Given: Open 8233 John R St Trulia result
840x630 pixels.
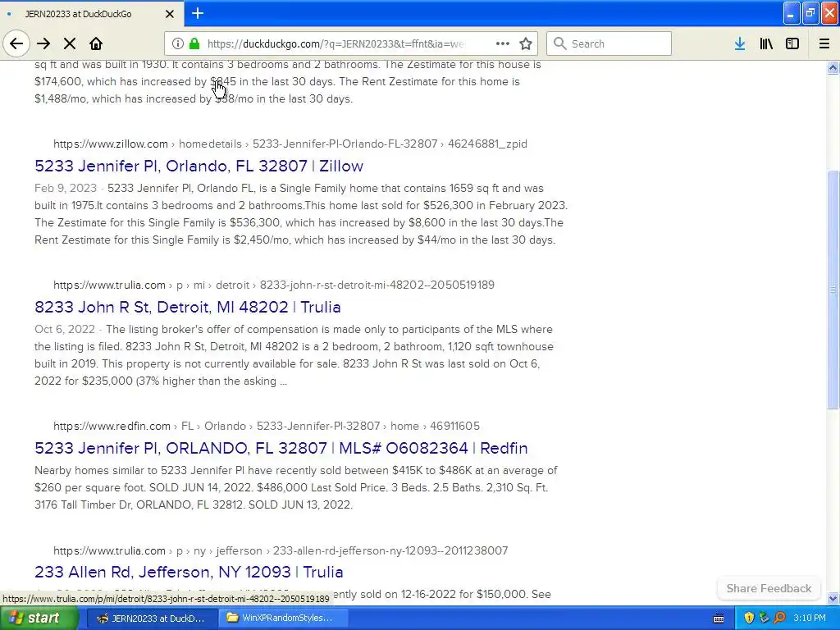Looking at the screenshot, I should (188, 307).
